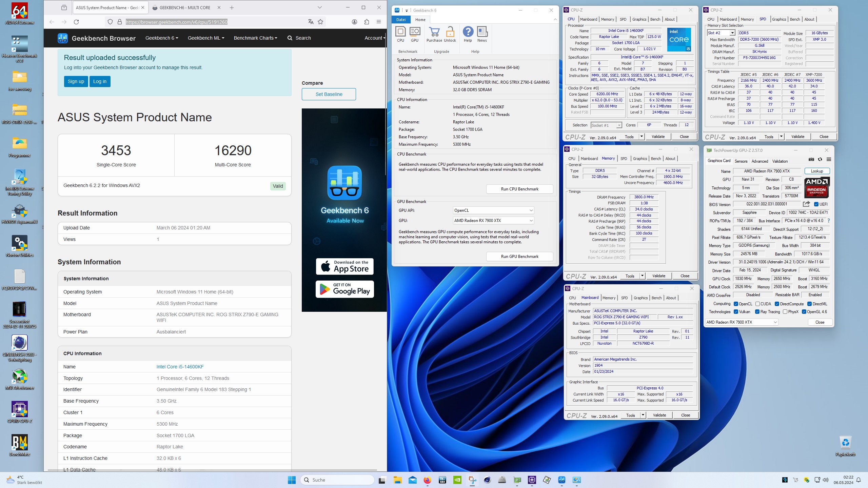Click Set Baseline button
Viewport: 868px width, 488px height.
(x=329, y=94)
